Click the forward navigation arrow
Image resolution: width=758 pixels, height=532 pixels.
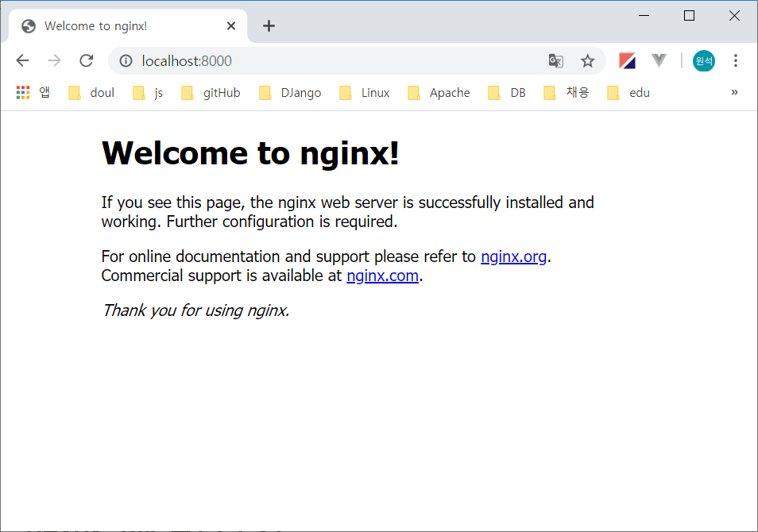point(55,61)
